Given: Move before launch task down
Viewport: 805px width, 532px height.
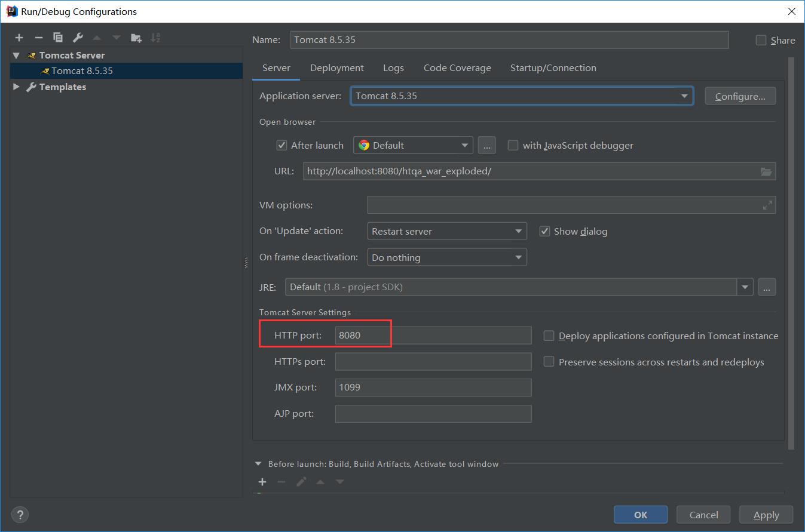Looking at the screenshot, I should (x=340, y=482).
